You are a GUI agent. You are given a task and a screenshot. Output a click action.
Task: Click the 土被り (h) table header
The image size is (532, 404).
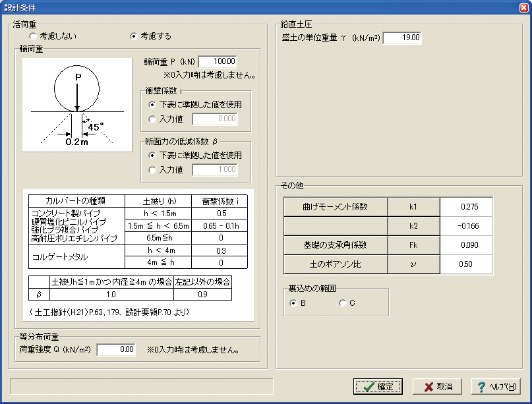coord(158,201)
